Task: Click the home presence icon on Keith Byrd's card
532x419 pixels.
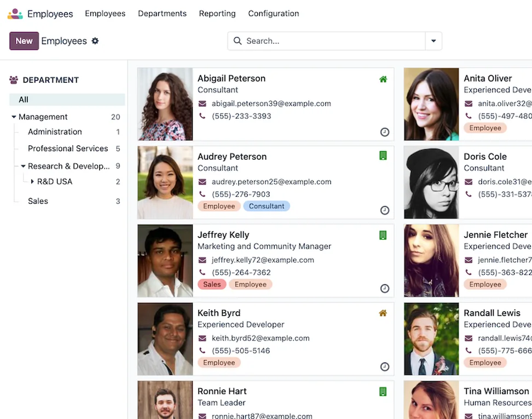Action: (x=383, y=313)
